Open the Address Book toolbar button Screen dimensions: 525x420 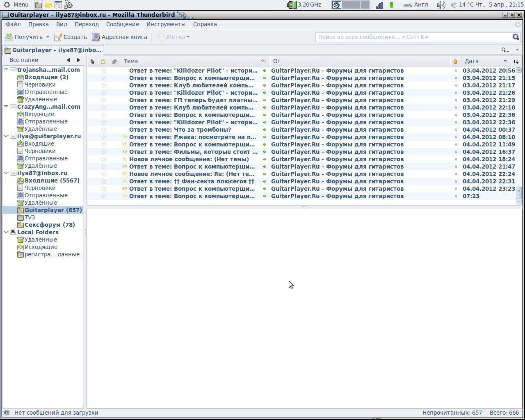pyautogui.click(x=120, y=37)
